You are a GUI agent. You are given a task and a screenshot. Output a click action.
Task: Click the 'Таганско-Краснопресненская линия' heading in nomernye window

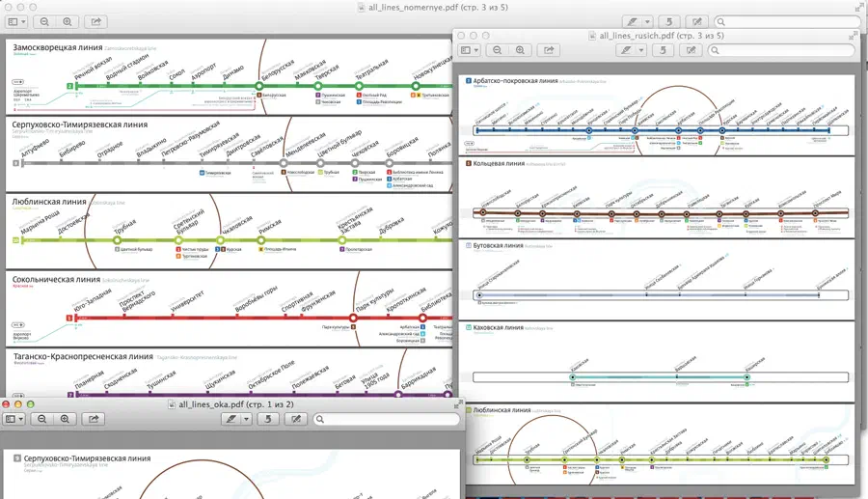[x=83, y=357]
